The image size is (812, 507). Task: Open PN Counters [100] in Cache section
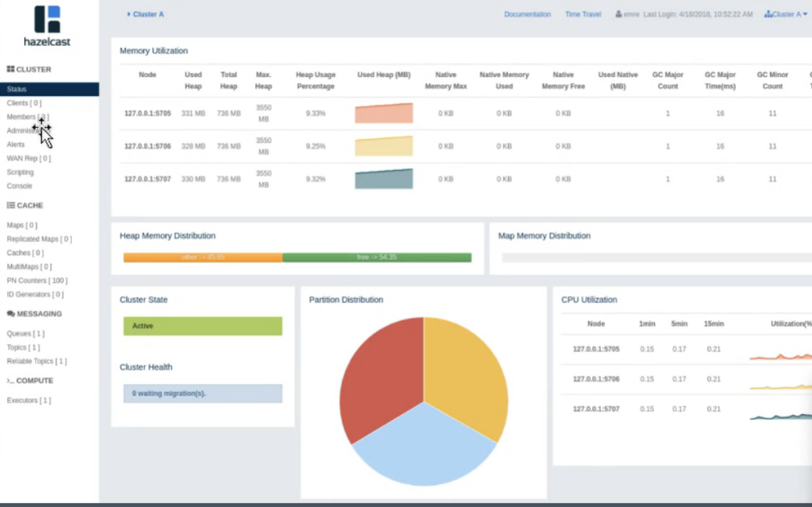click(x=37, y=281)
